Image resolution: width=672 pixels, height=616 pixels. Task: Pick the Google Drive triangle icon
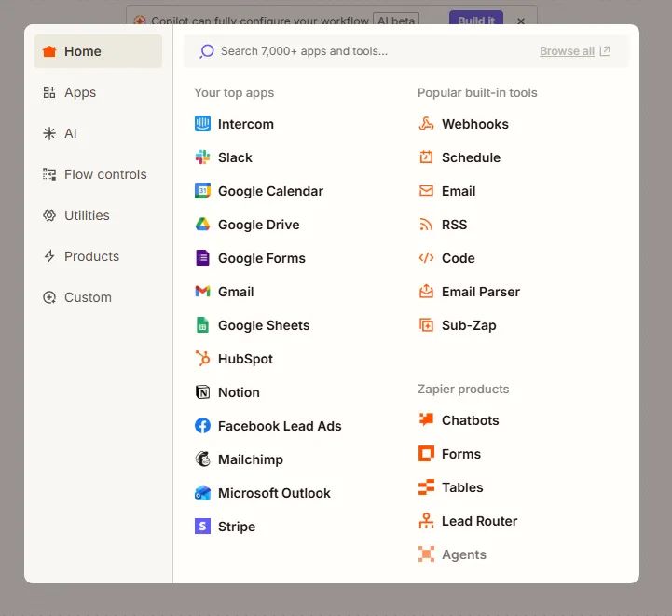pyautogui.click(x=202, y=224)
